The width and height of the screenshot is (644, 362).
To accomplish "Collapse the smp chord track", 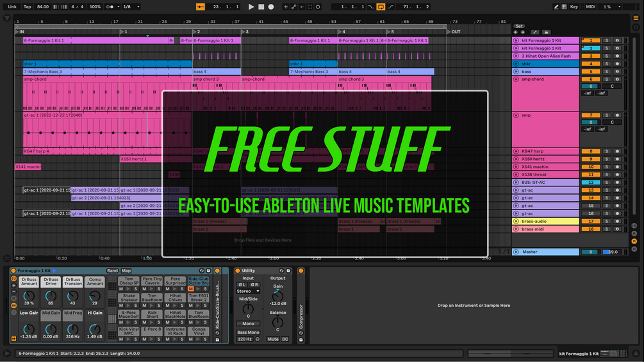I will [516, 79].
